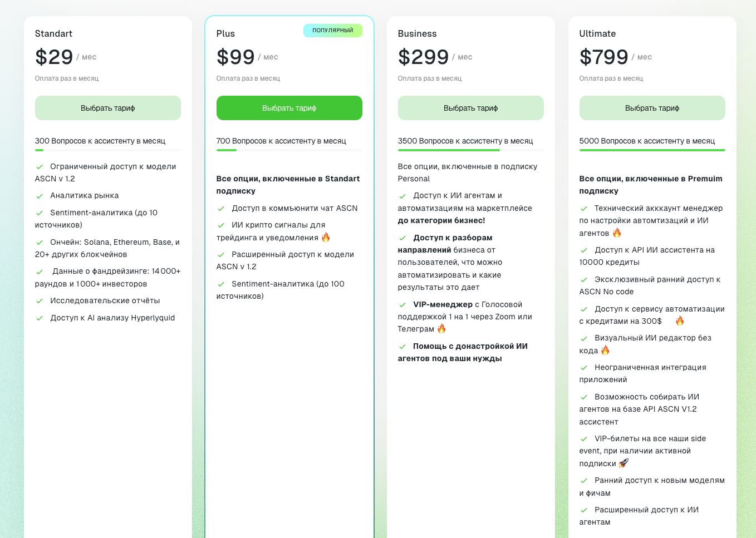Click the checkmark next to "Исследовательские отчёты"

click(x=40, y=301)
